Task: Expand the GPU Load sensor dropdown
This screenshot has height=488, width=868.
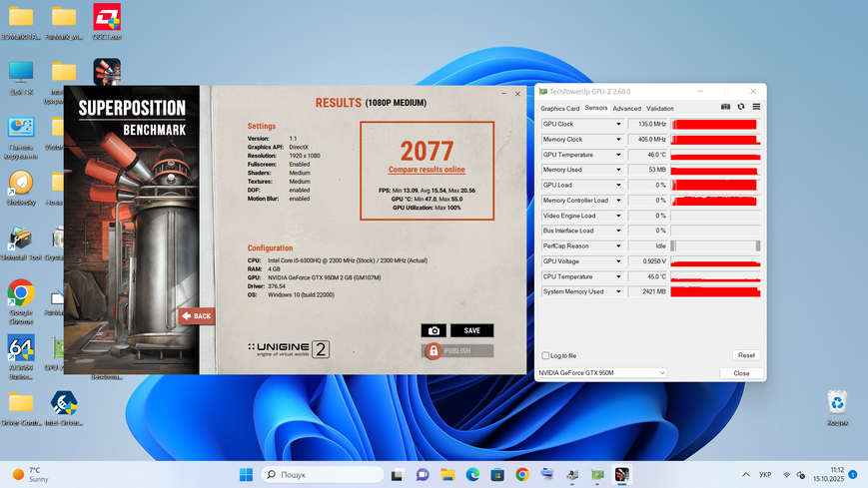Action: coord(618,186)
